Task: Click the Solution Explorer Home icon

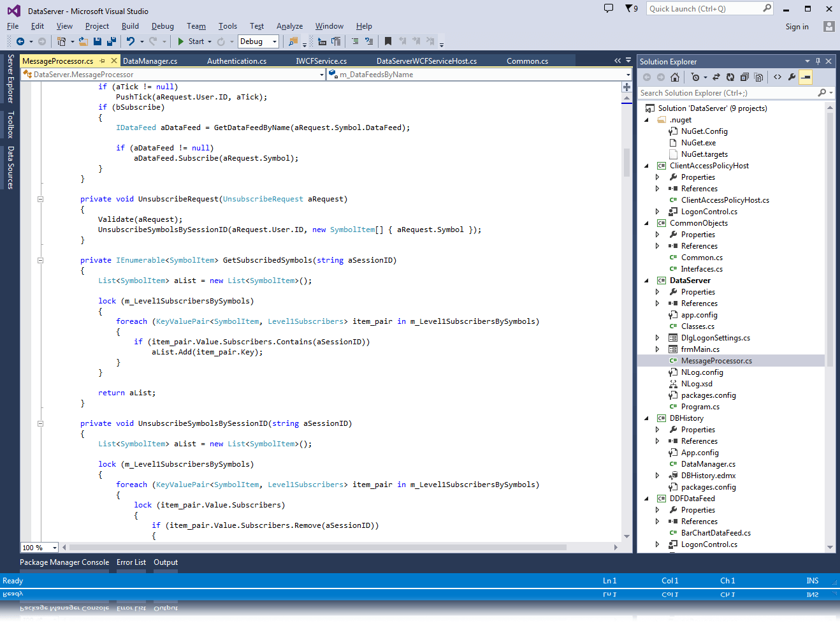Action: [675, 77]
